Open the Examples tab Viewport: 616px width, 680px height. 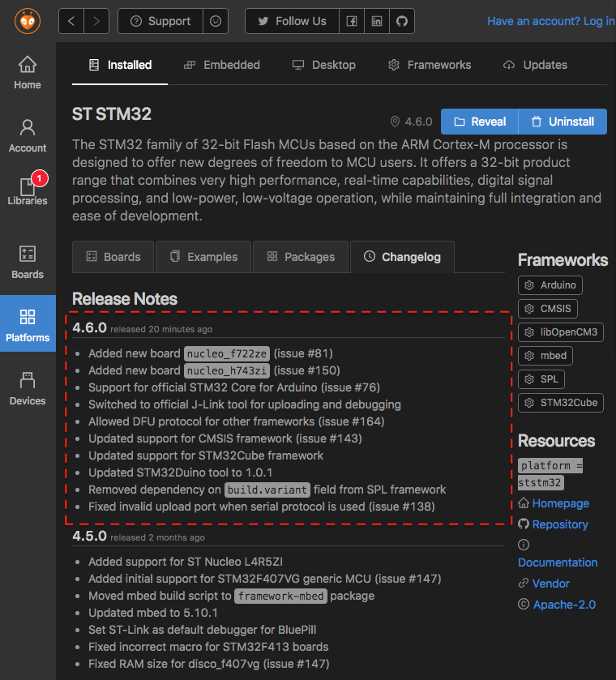[203, 257]
